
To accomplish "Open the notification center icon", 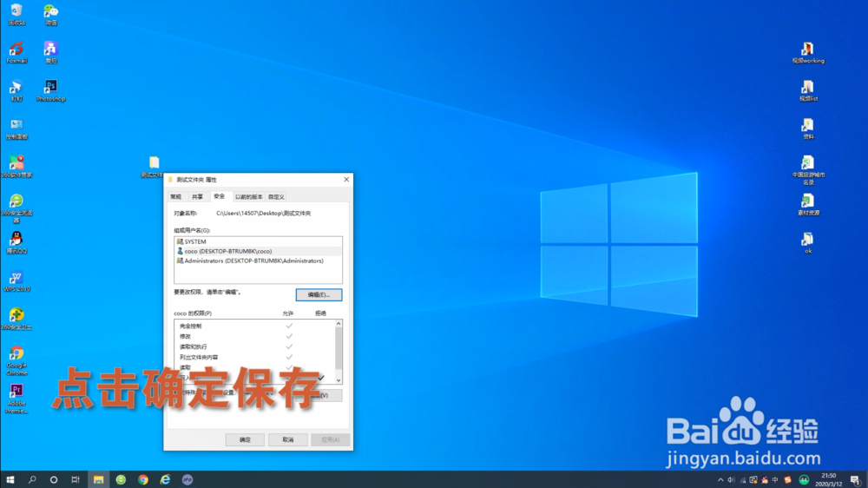I will tap(855, 479).
